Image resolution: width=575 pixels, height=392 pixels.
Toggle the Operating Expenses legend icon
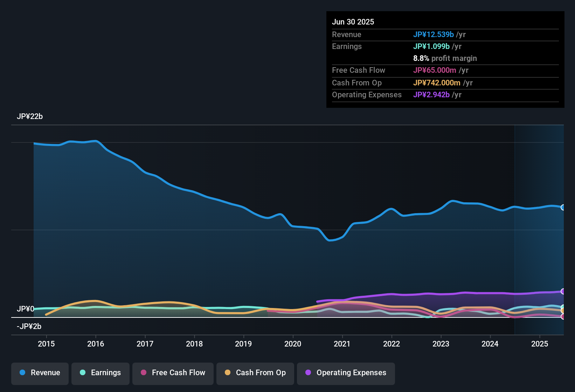click(308, 373)
